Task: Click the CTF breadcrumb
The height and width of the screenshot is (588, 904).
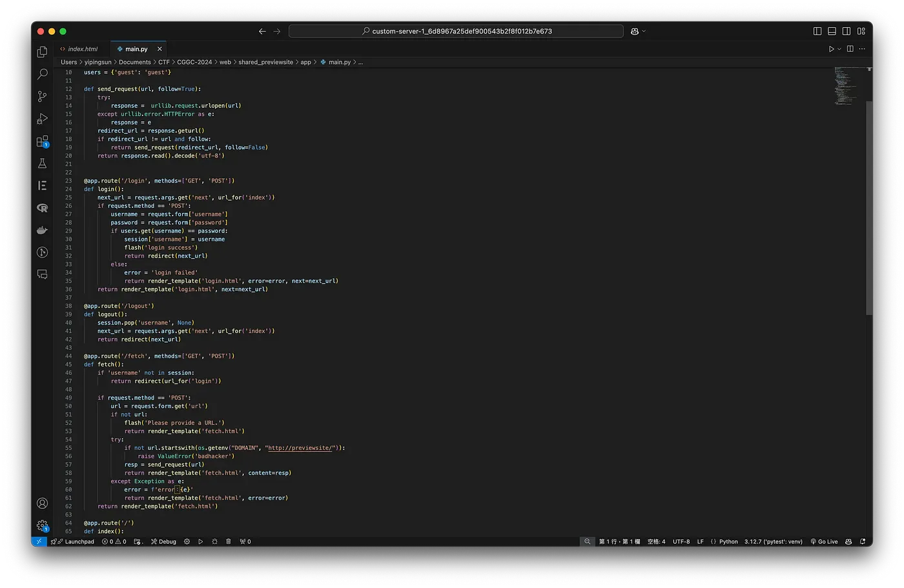Action: tap(164, 63)
